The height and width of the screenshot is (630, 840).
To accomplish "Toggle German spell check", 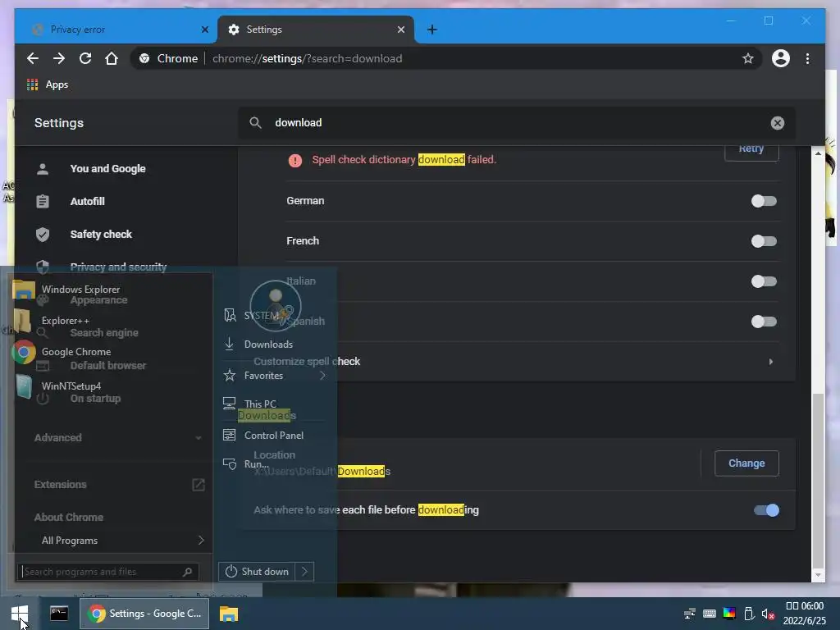I will pyautogui.click(x=764, y=201).
